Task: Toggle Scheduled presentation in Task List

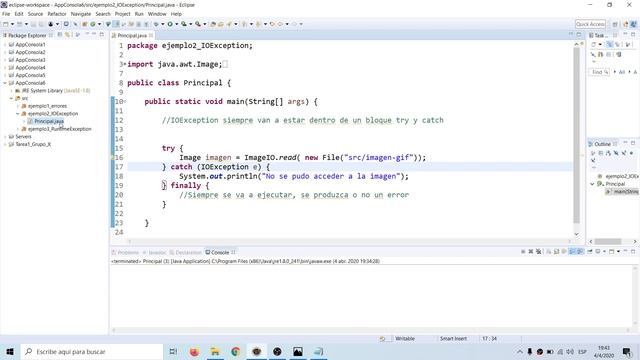Action: [617, 44]
